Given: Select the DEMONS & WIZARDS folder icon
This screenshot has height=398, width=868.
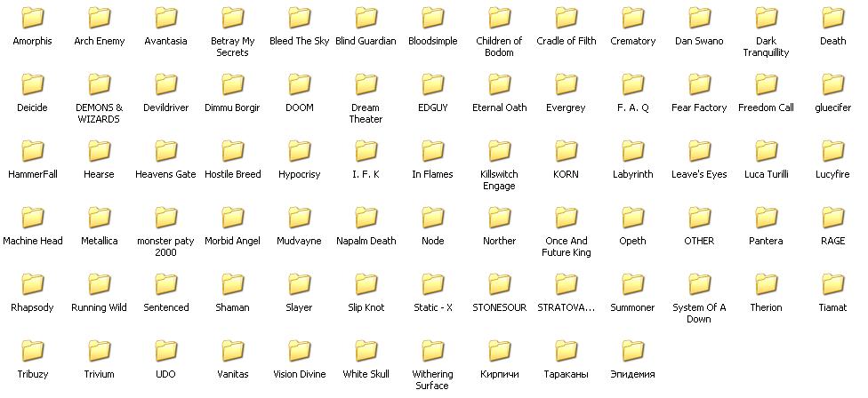Looking at the screenshot, I should pyautogui.click(x=100, y=84).
